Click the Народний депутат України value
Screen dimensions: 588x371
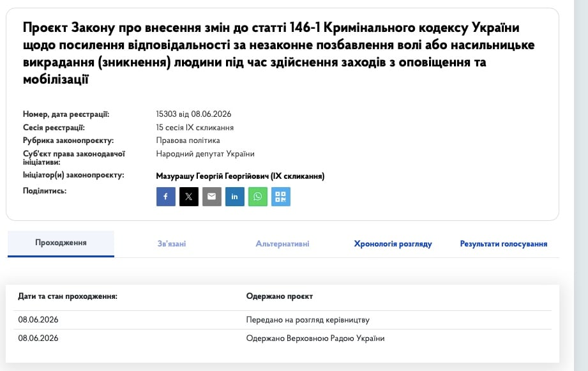point(205,154)
